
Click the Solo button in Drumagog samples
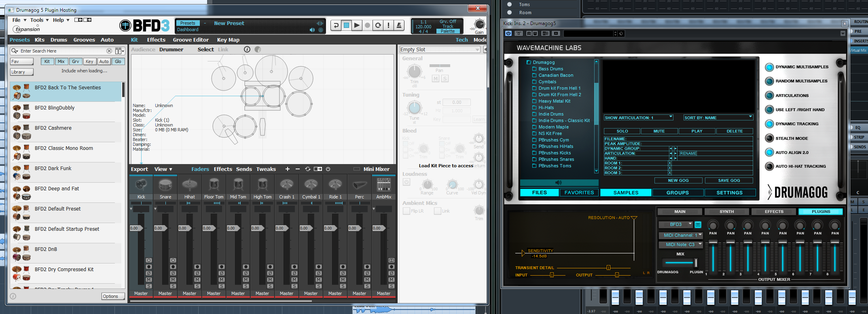pos(622,131)
